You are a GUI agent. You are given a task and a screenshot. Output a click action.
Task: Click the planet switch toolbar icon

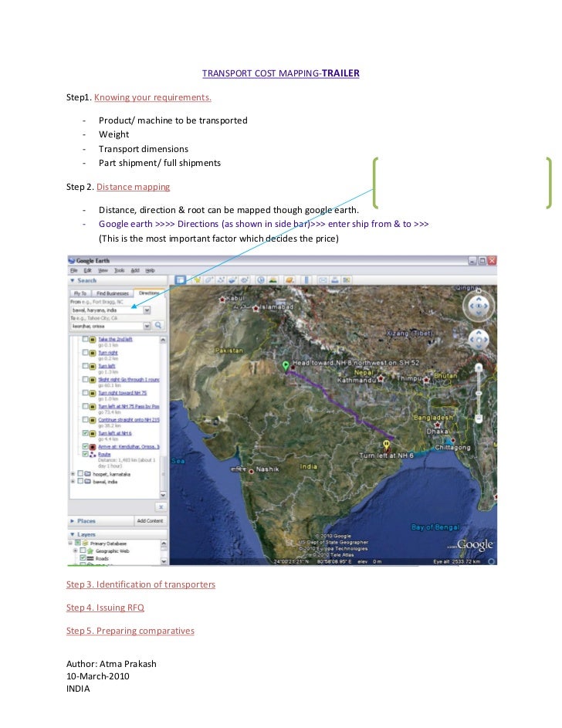click(289, 279)
